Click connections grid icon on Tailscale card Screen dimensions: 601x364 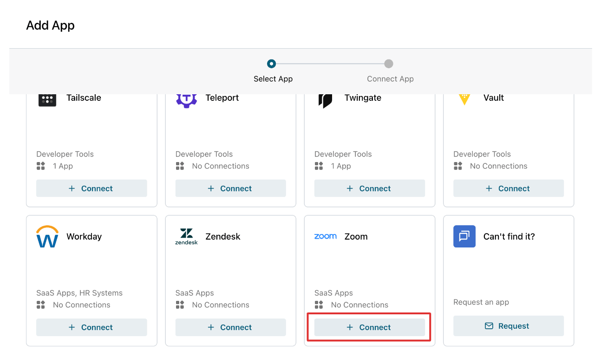41,166
